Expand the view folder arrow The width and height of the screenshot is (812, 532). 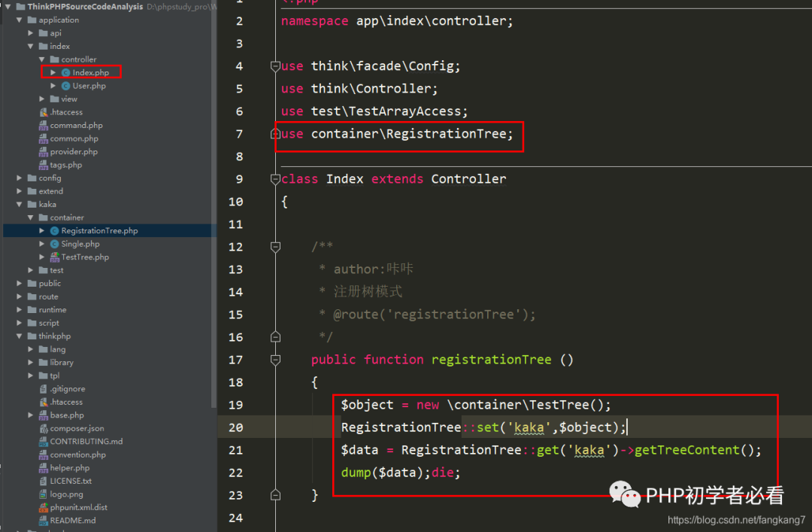point(42,99)
